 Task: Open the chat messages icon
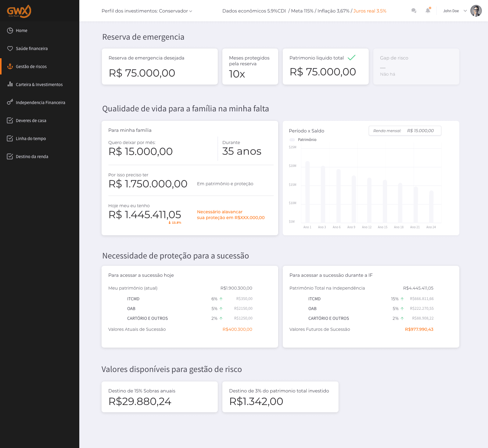[x=414, y=11]
